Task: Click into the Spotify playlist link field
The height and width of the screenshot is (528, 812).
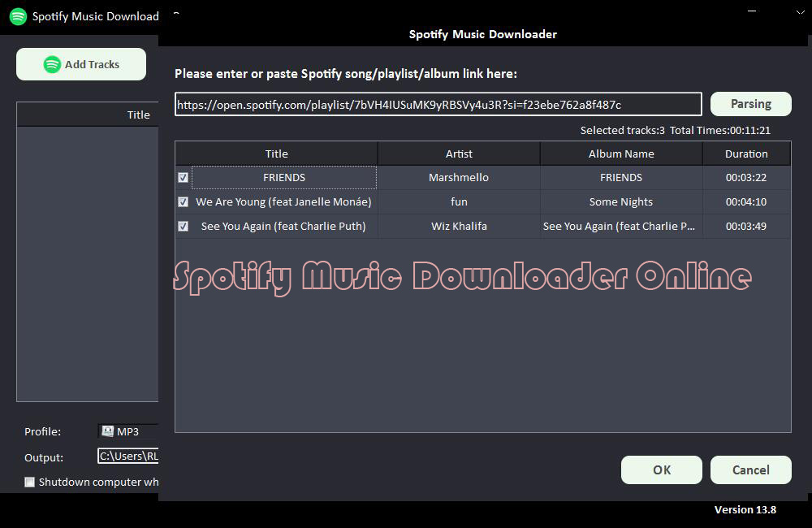Action: (x=438, y=104)
